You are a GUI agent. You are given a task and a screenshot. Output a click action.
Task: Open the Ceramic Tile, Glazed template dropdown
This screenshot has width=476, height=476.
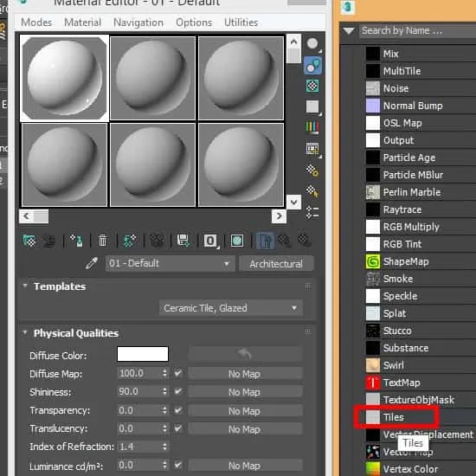click(231, 308)
